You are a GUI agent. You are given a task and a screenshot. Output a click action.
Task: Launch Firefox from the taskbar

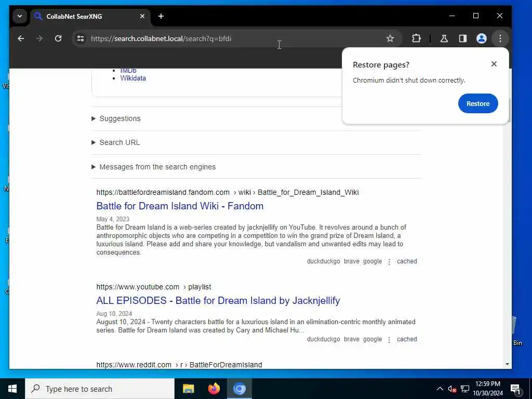point(214,389)
